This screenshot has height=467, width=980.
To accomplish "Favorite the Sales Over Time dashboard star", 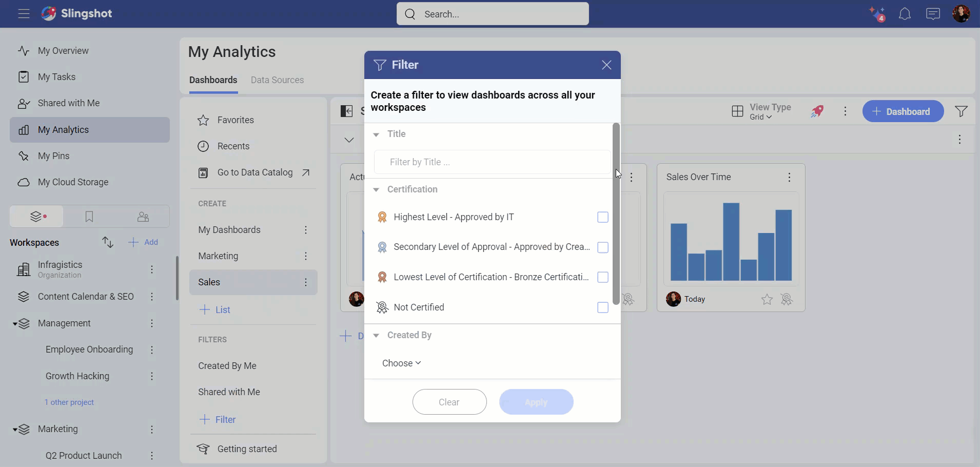I will pyautogui.click(x=767, y=300).
